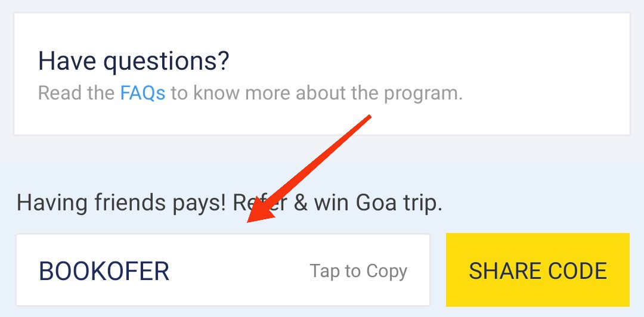Click empty space right of 'Have questions?'

(417, 61)
